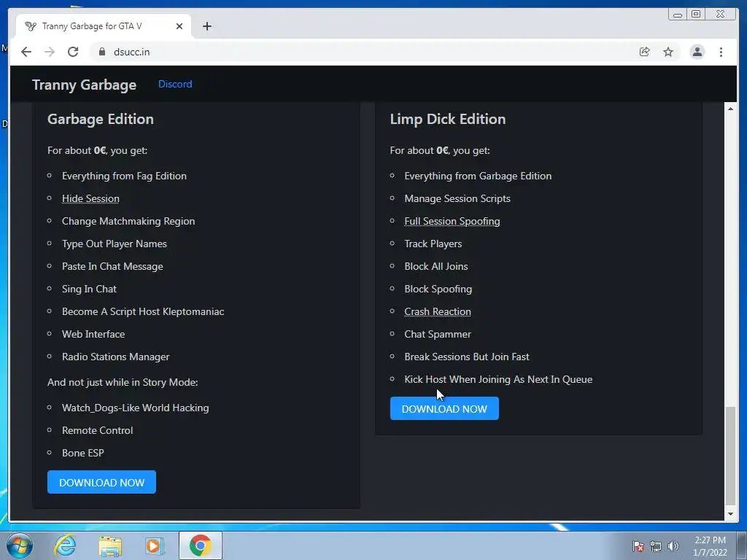The height and width of the screenshot is (560, 747).
Task: Click the volume speaker tray icon
Action: 673,546
